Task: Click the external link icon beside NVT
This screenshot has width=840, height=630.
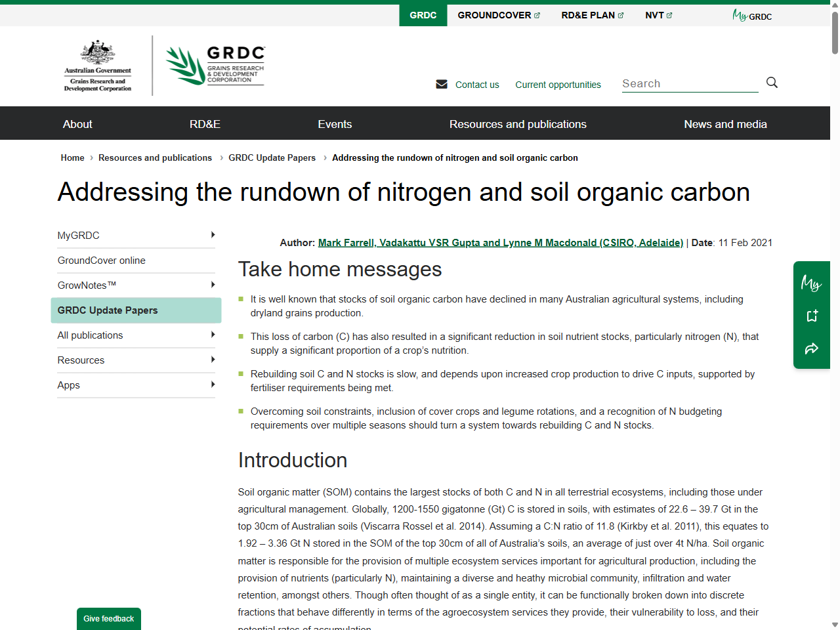Action: [669, 14]
